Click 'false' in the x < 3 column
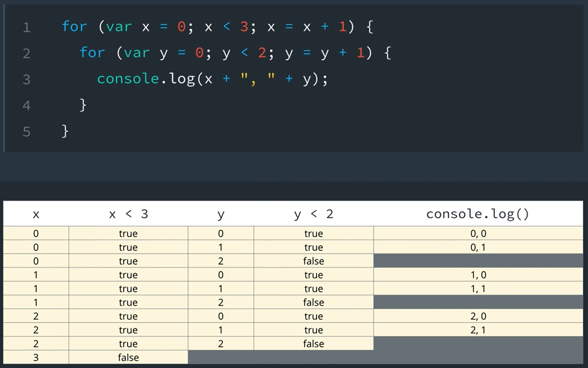Viewport: 588px width, 368px height. coord(128,358)
